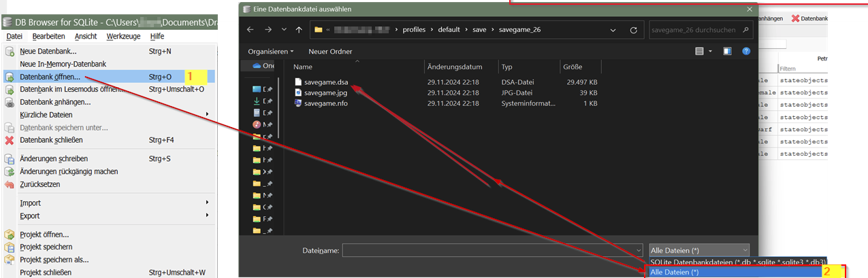The width and height of the screenshot is (868, 278).
Task: Choose SQLite Datenbankdateien filter option
Action: pyautogui.click(x=737, y=262)
